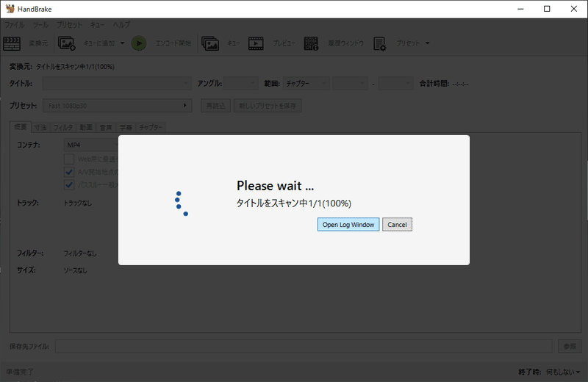Viewport: 588px width, 382px height.
Task: Click the 新しいプリセットを保存 button
Action: click(x=268, y=106)
